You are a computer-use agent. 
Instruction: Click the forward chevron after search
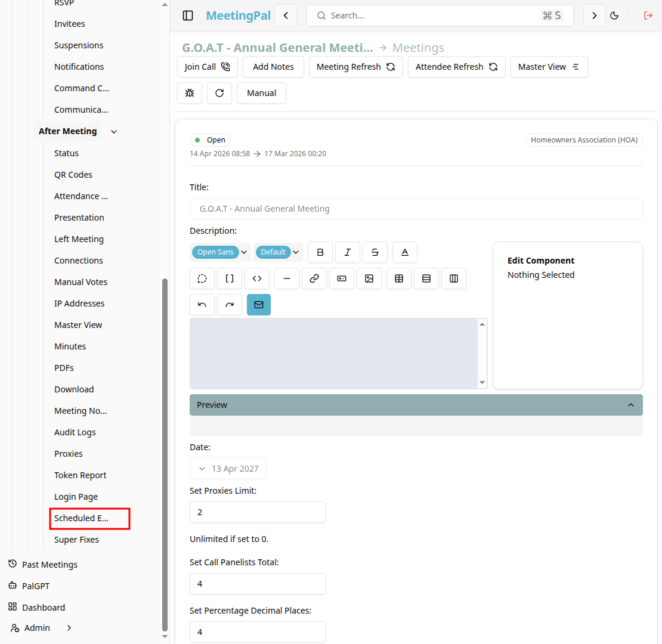pyautogui.click(x=595, y=16)
